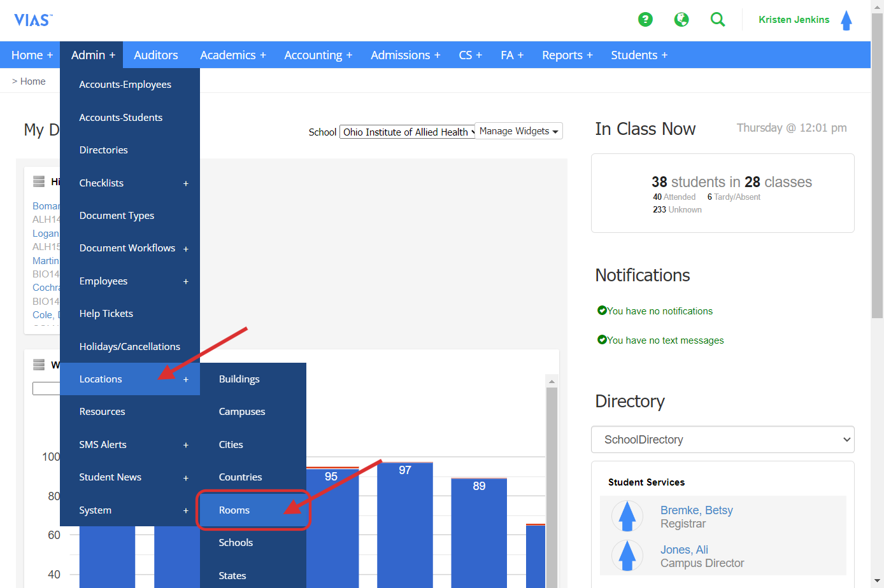Open the Manage Widgets dropdown
The height and width of the screenshot is (588, 884).
point(518,131)
